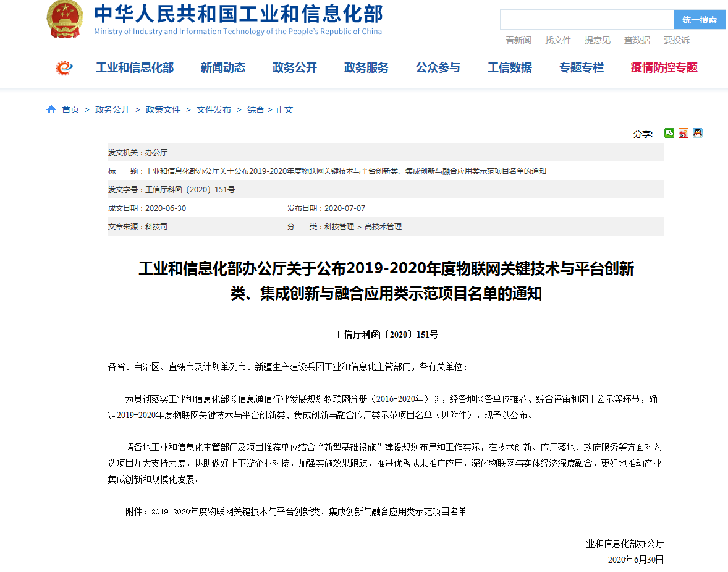This screenshot has height=572, width=728.
Task: Click 文章来源：科技司 text
Action: pyautogui.click(x=137, y=227)
